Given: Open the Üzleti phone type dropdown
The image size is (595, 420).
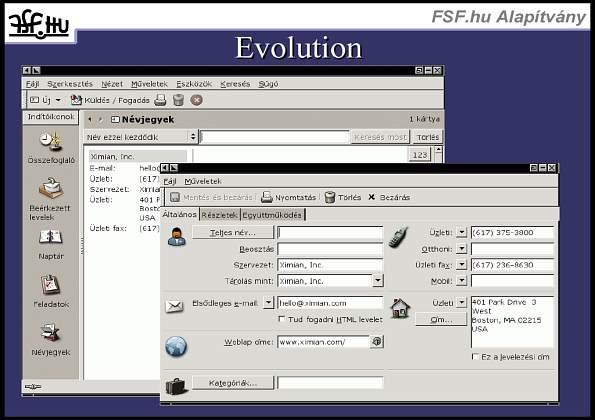Looking at the screenshot, I should (x=461, y=232).
